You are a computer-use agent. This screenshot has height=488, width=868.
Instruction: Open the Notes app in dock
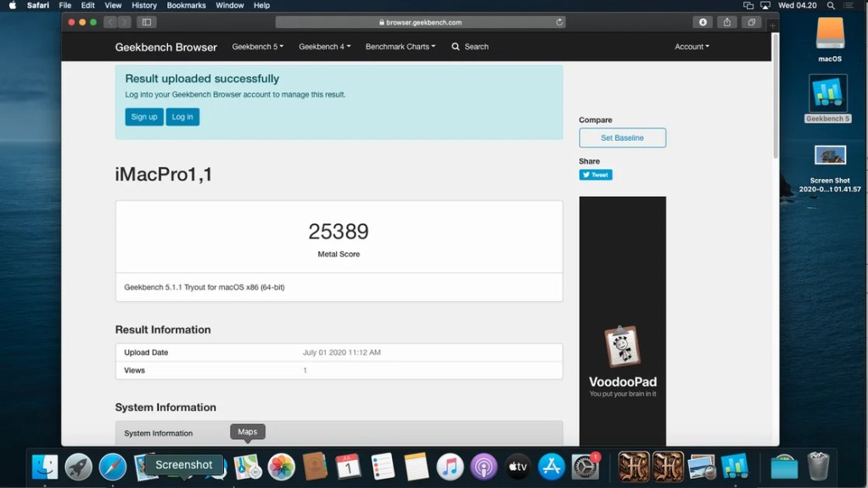pos(417,467)
